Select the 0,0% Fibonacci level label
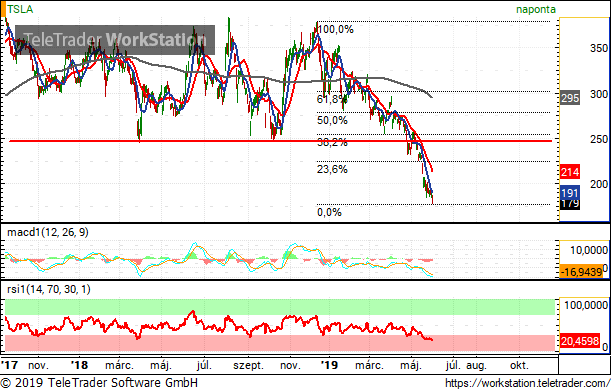 tap(329, 212)
